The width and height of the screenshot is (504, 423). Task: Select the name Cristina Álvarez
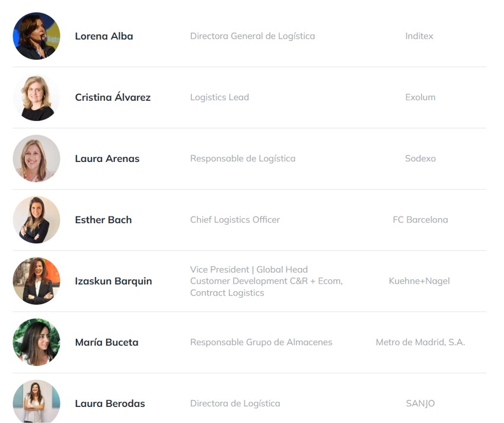(x=113, y=97)
